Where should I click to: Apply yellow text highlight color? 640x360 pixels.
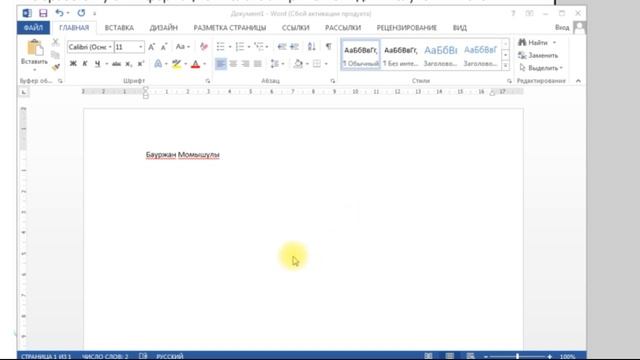point(176,64)
